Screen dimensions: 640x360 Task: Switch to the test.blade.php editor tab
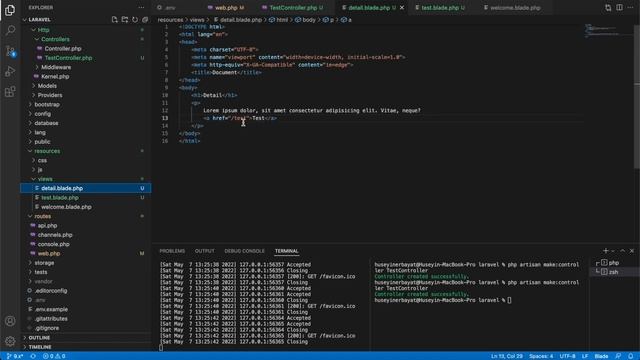440,8
